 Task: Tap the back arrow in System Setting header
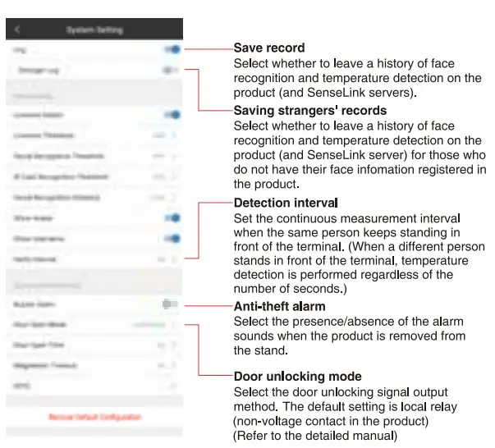pyautogui.click(x=18, y=30)
